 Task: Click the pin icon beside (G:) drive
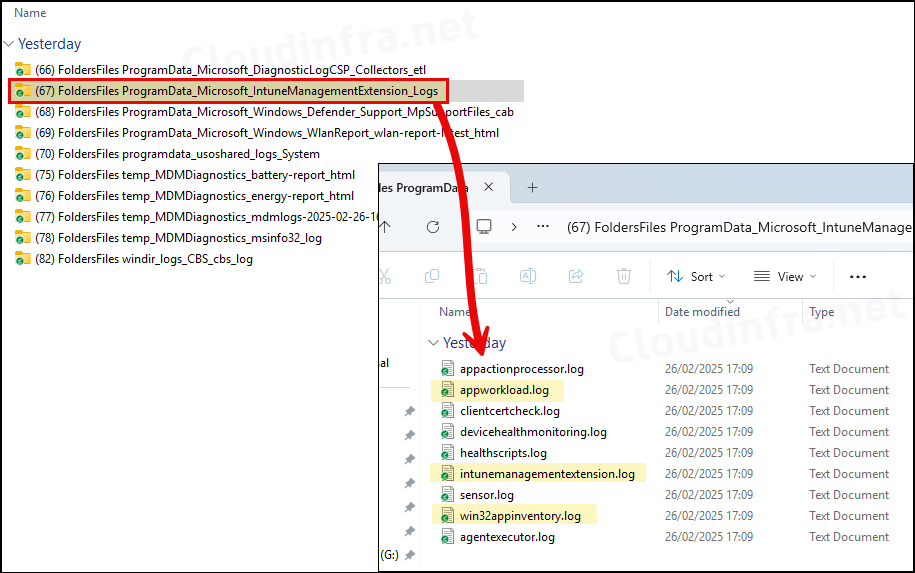click(410, 555)
